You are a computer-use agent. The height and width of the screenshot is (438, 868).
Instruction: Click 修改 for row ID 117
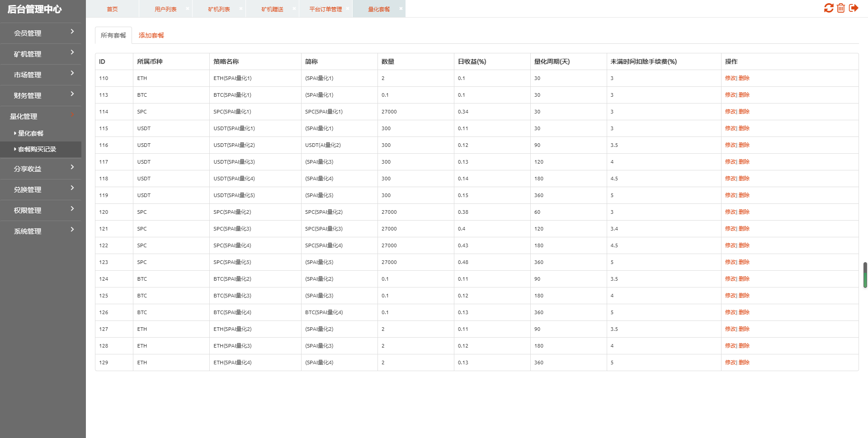(730, 162)
